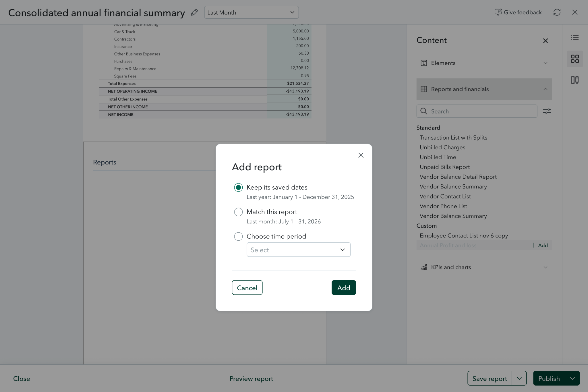This screenshot has height=392, width=588.
Task: Select Vendor Contact List
Action: 445,196
